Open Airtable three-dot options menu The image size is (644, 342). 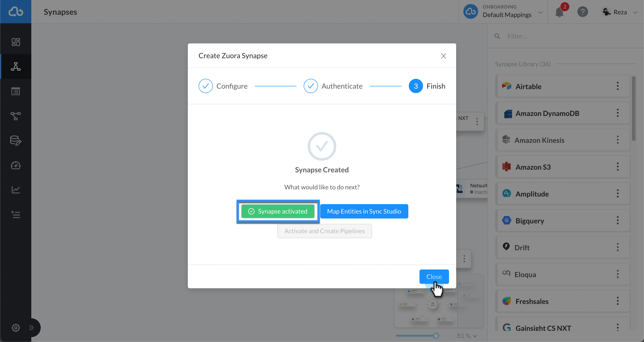tap(617, 86)
